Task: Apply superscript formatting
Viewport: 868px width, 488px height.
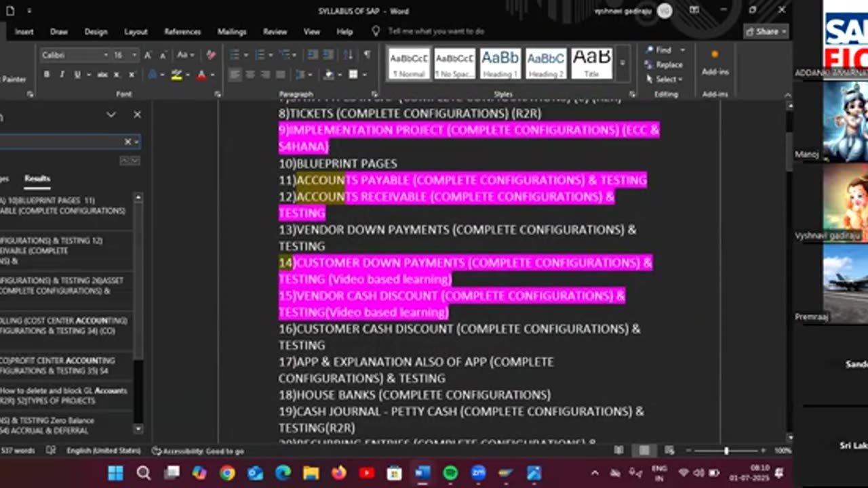Action: click(x=132, y=75)
